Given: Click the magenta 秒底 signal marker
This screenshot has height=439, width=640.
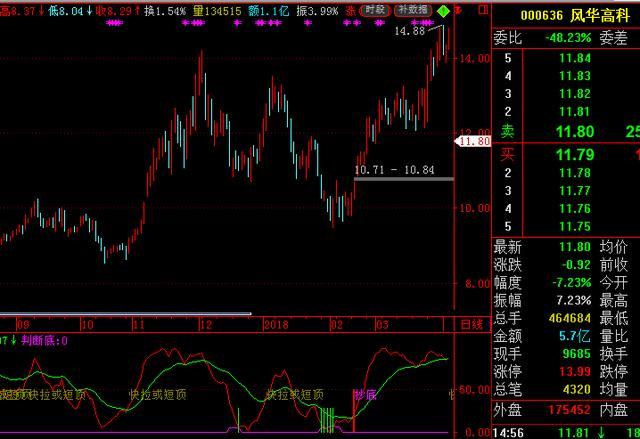Looking at the screenshot, I should coord(365,394).
